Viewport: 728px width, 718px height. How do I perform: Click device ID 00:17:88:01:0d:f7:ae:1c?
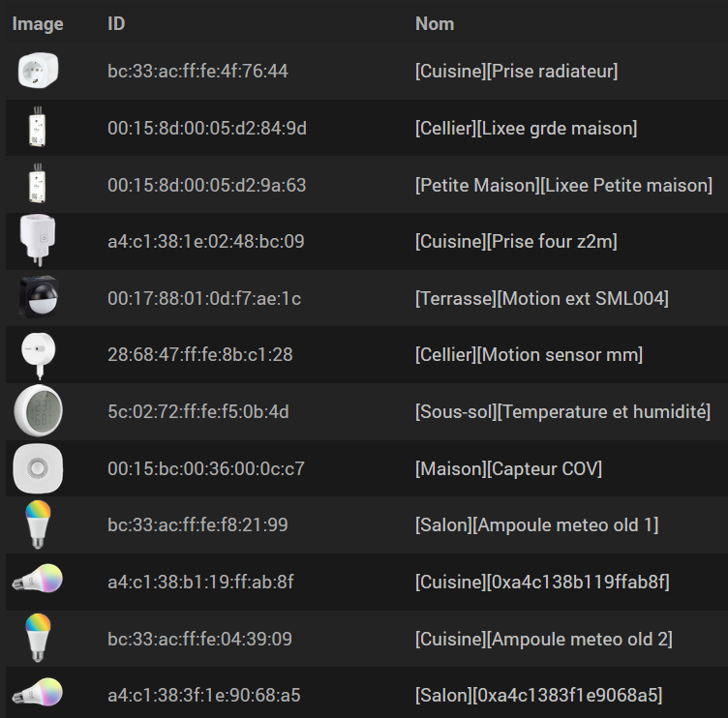[204, 298]
